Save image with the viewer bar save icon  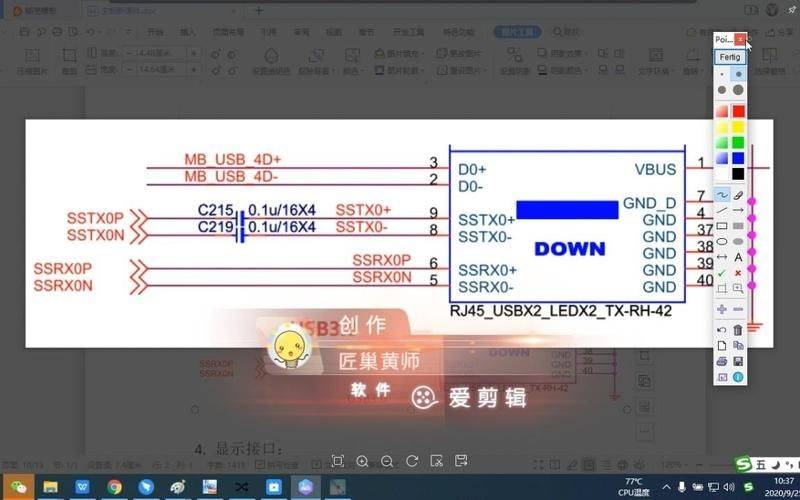(x=461, y=461)
